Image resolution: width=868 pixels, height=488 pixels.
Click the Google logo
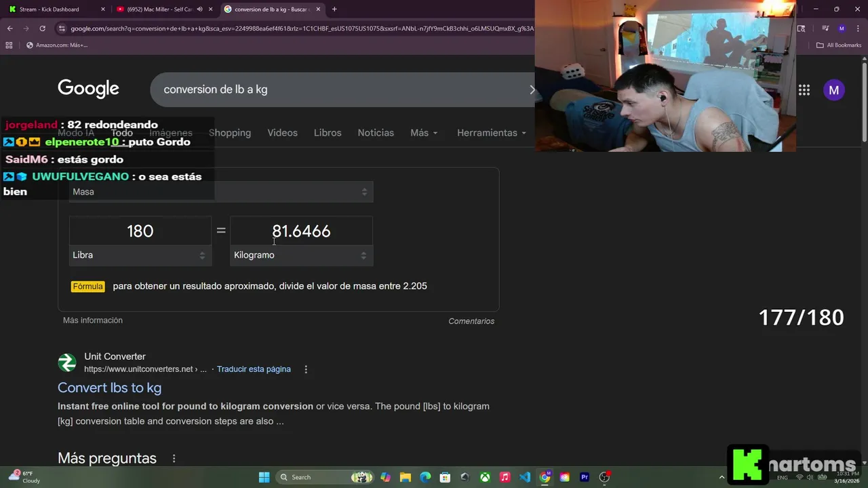tap(88, 89)
